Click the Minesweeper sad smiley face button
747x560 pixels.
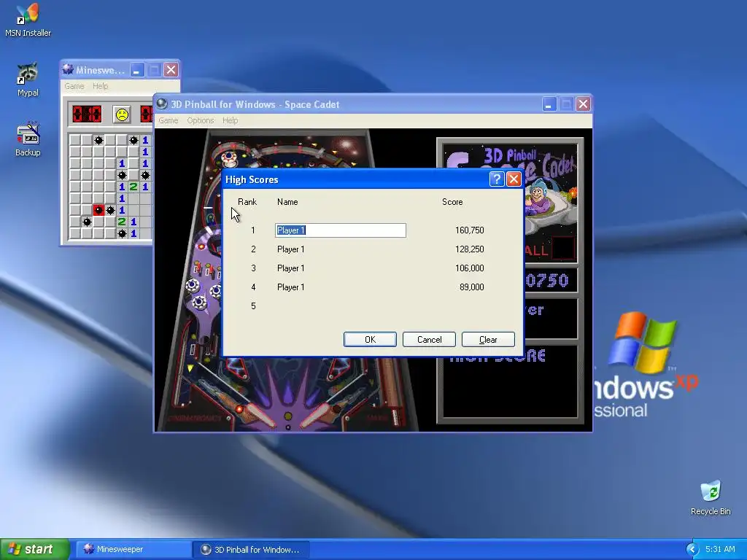pos(122,114)
